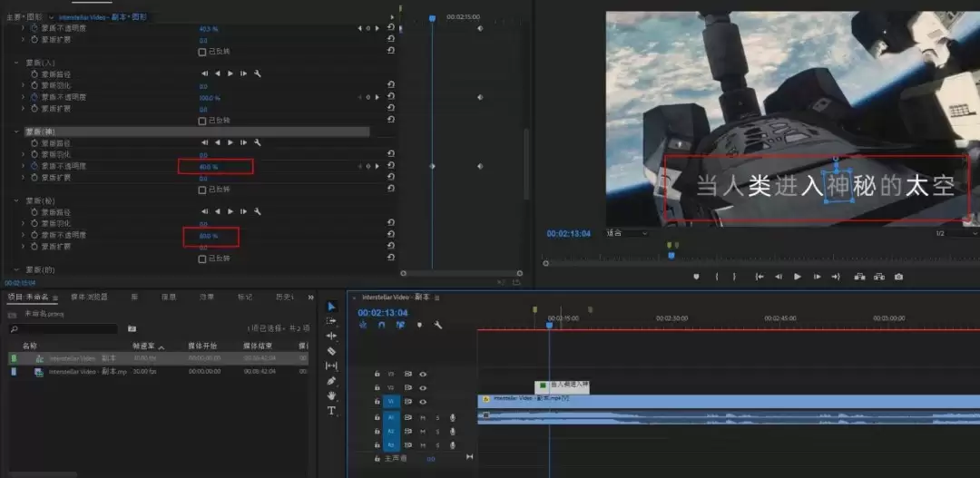Click the Extract button in Program monitor

coord(878,277)
